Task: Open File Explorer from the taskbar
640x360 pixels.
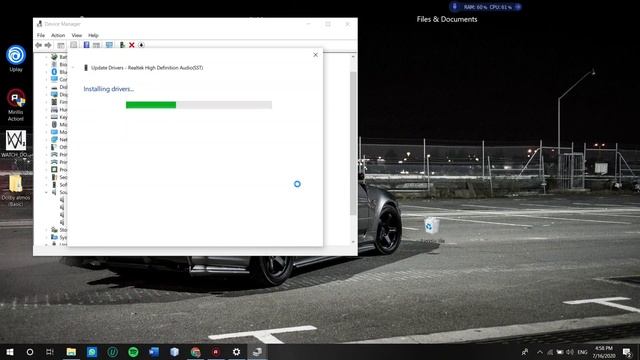Action: click(x=71, y=352)
